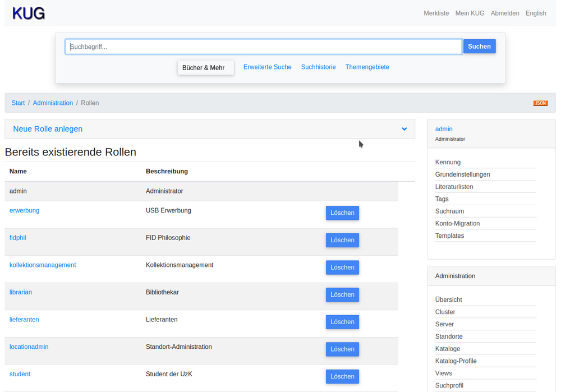Click Löschen for the librarian role
The height and width of the screenshot is (392, 561).
(x=342, y=295)
